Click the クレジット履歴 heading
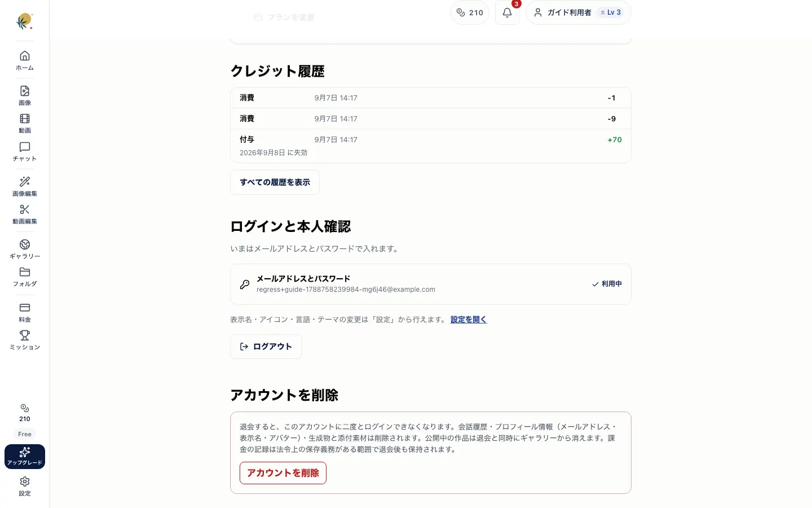 tap(277, 71)
